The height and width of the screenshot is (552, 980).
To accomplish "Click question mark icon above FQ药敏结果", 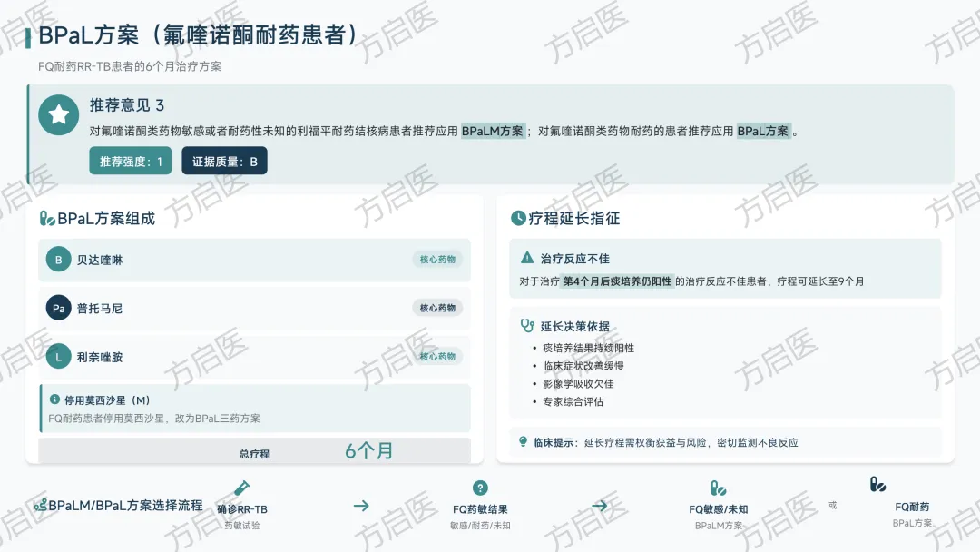I will point(480,488).
